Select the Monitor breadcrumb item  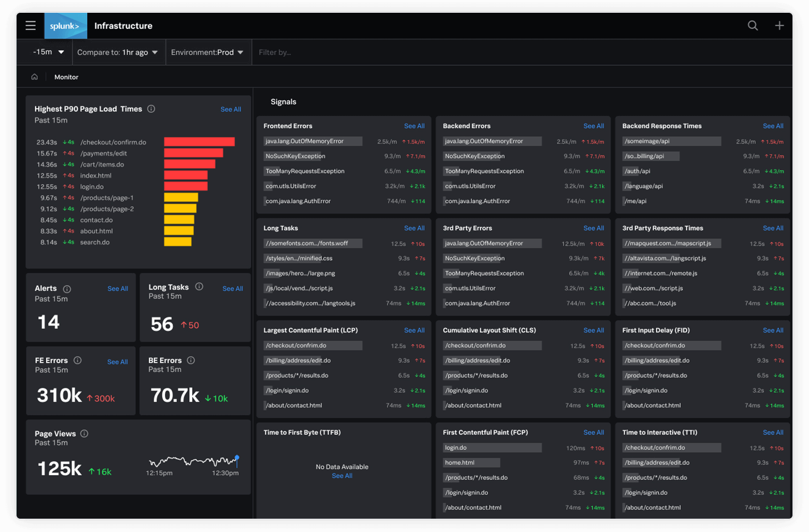coord(66,77)
